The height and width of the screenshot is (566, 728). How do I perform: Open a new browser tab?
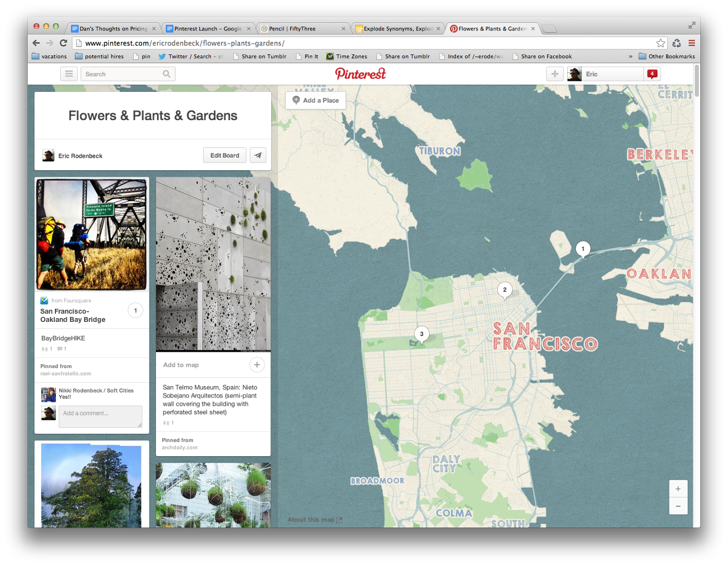pos(550,29)
